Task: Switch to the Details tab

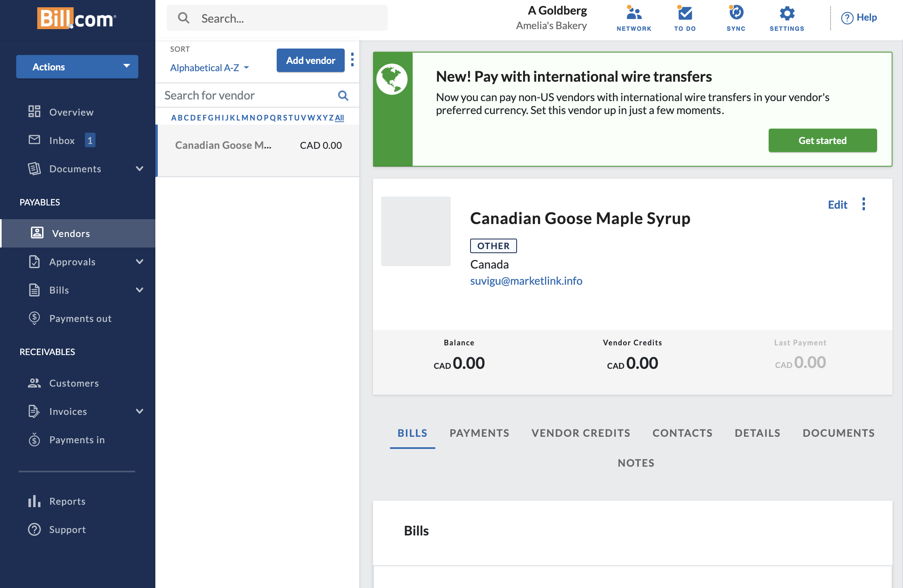Action: (758, 433)
